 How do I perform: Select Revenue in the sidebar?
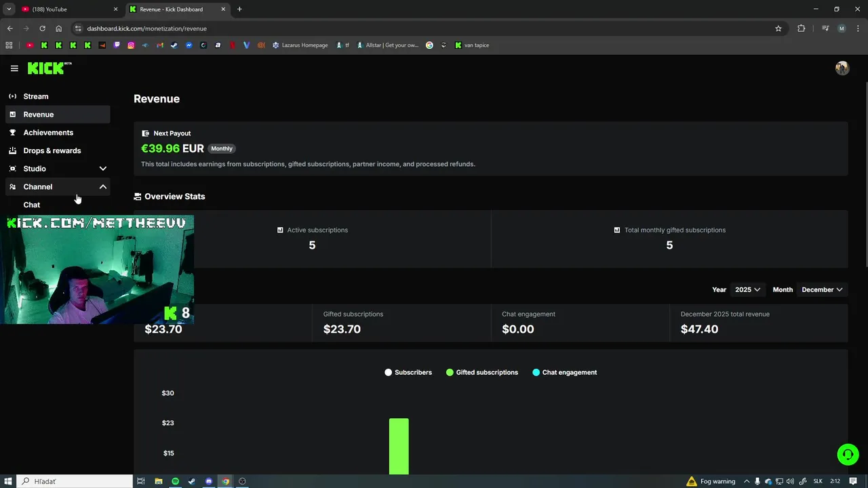point(58,115)
